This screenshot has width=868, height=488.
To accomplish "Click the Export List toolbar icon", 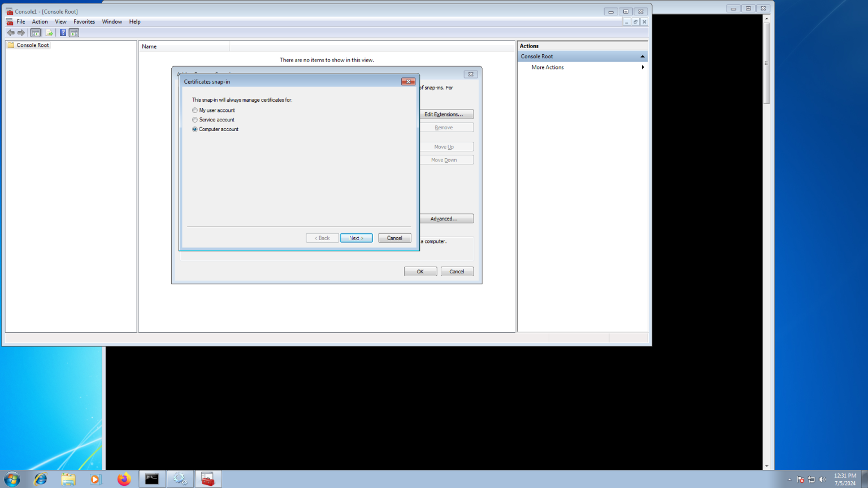I will pos(49,33).
